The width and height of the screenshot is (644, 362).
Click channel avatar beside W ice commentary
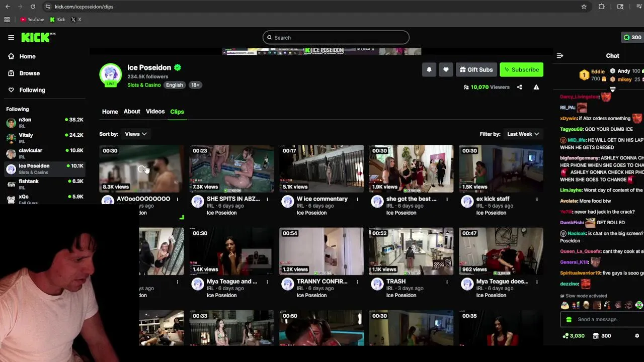click(x=287, y=202)
